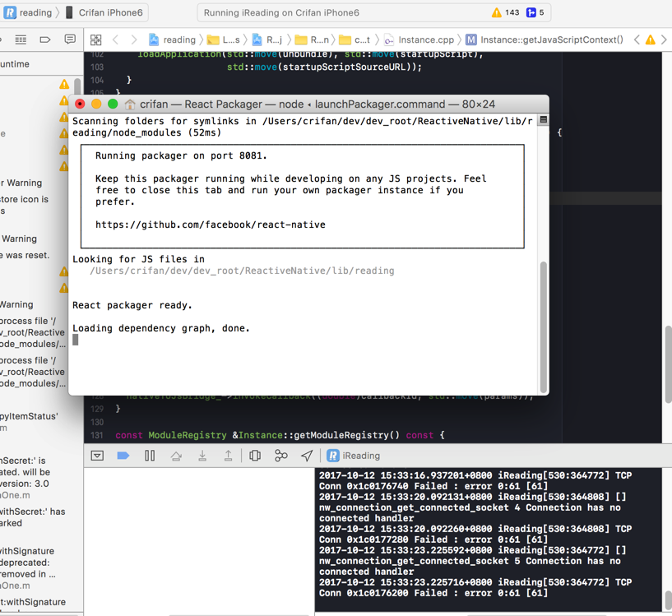The height and width of the screenshot is (616, 672).
Task: Click the issue navigator scrollbar
Action: point(77,86)
